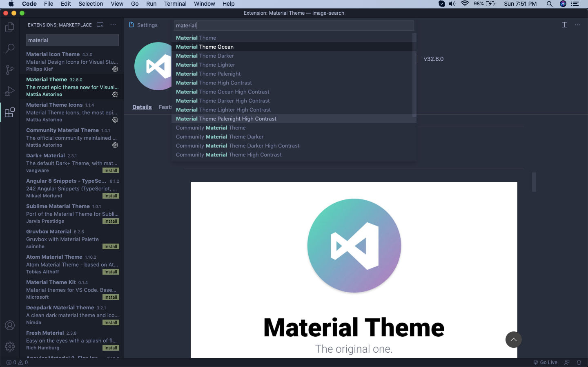Split the editor to the right

click(x=564, y=25)
